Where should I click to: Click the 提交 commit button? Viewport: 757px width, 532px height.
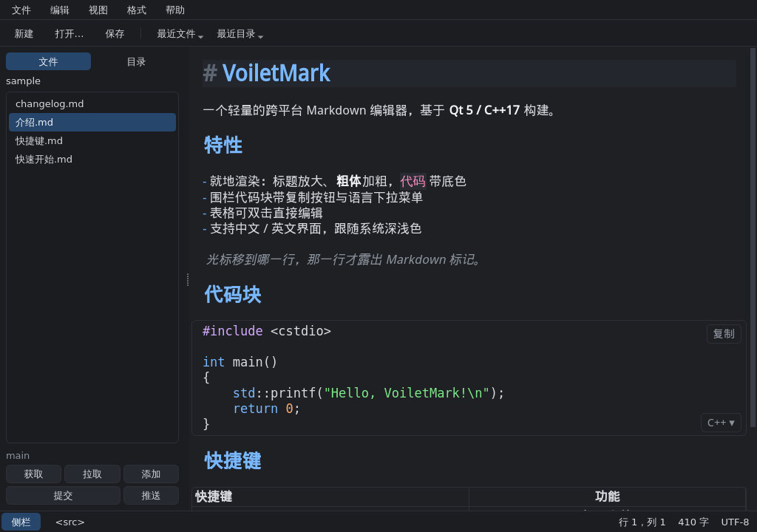[64, 496]
